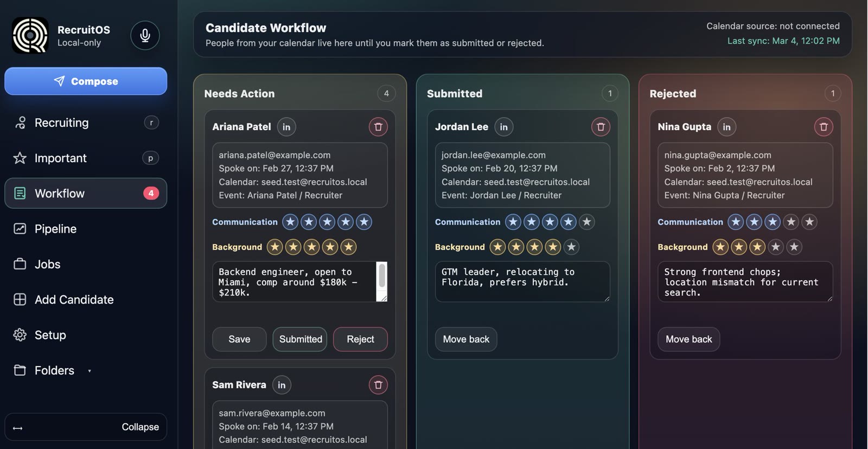Screen dimensions: 868x449
Task: Set Ariana Patel Background to second star
Action: tap(293, 247)
